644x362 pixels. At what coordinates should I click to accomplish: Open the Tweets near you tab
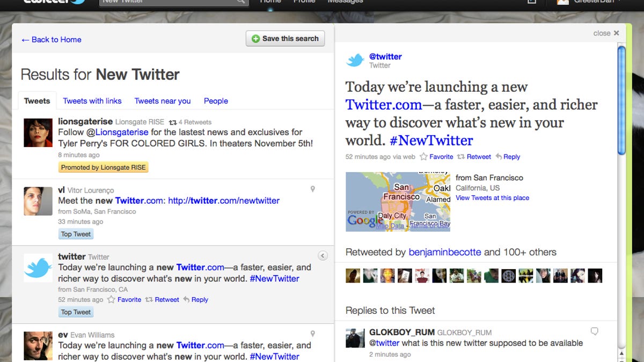163,101
